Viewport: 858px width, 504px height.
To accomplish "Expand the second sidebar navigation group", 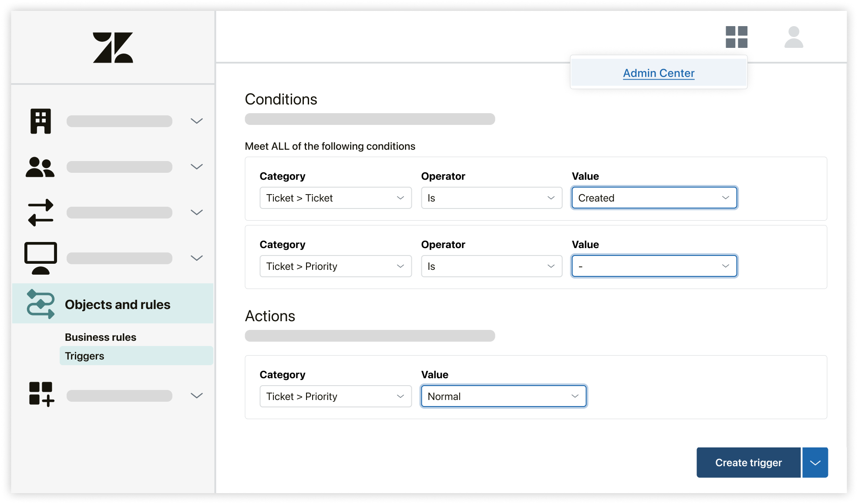I will tap(197, 167).
